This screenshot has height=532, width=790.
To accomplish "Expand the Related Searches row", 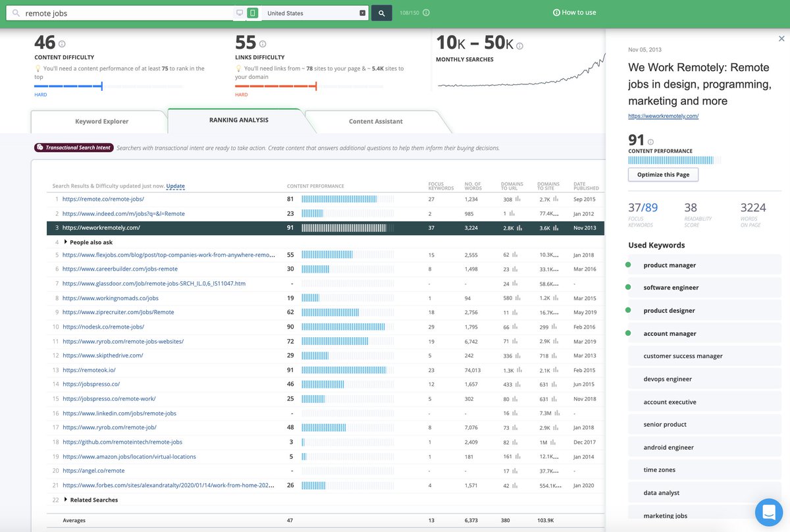I will [91, 500].
